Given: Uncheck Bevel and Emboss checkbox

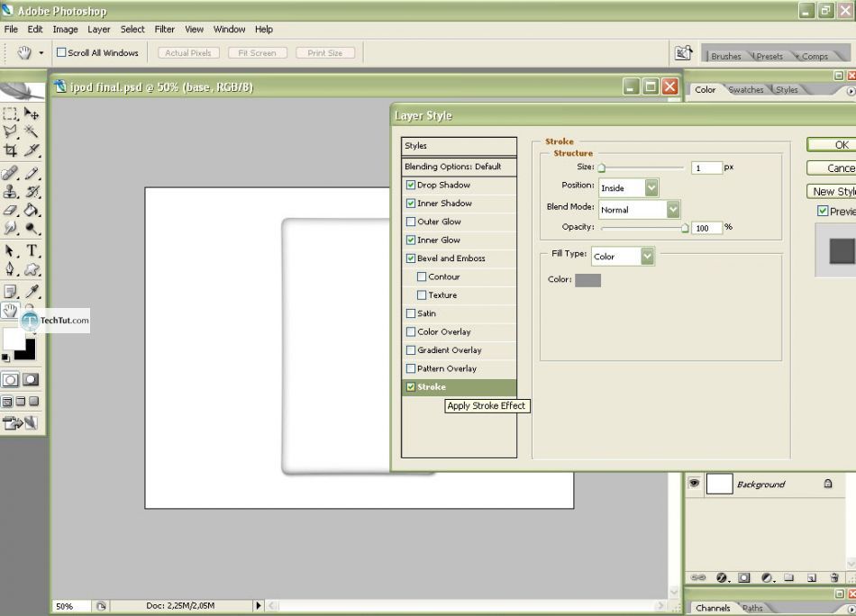Looking at the screenshot, I should coord(411,258).
